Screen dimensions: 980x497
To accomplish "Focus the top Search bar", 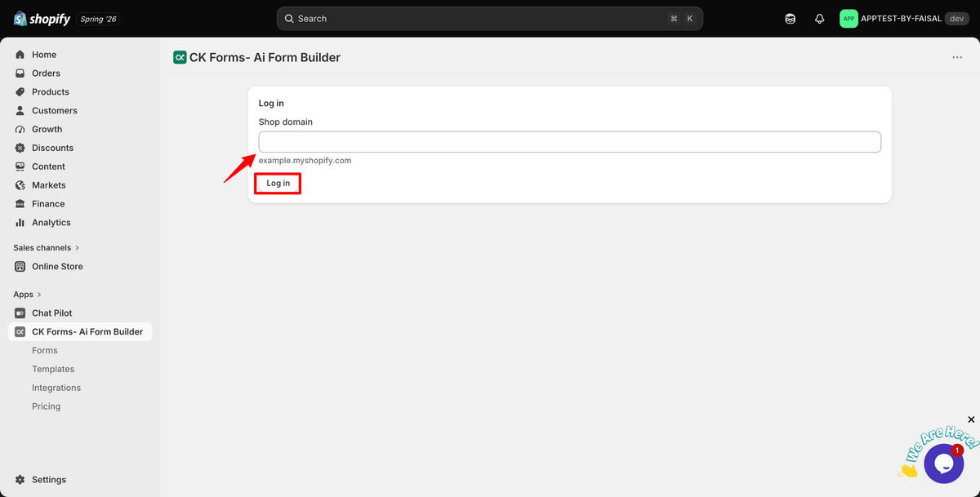I will coord(489,19).
